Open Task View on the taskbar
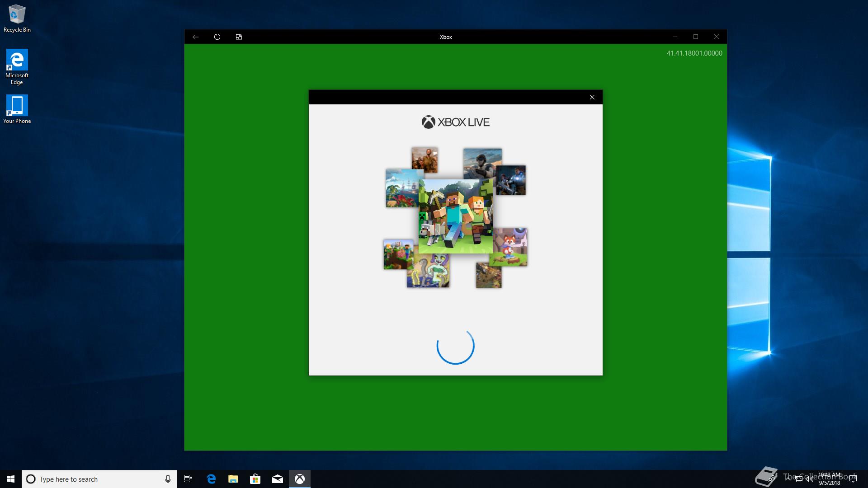 pyautogui.click(x=188, y=479)
